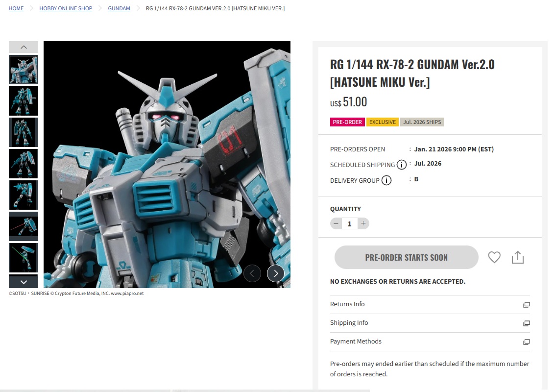Open GUNDAM breadcrumb category
The height and width of the screenshot is (392, 554).
(119, 8)
